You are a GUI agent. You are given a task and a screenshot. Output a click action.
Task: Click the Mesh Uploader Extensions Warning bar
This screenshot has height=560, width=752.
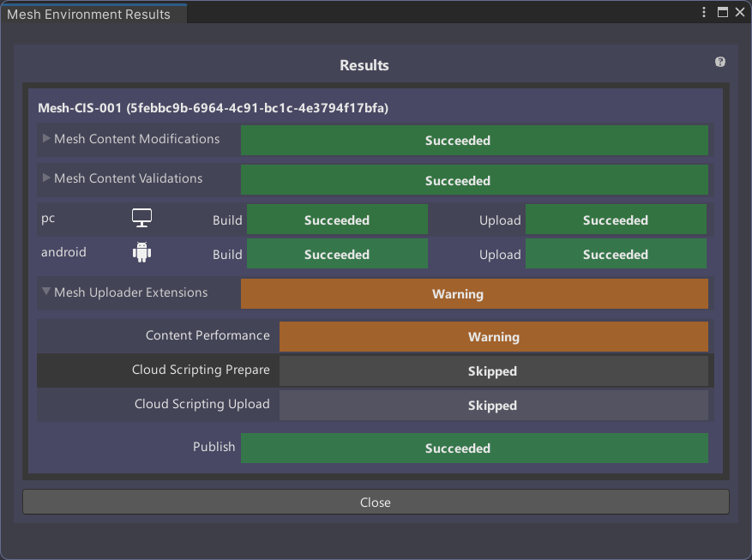point(474,294)
